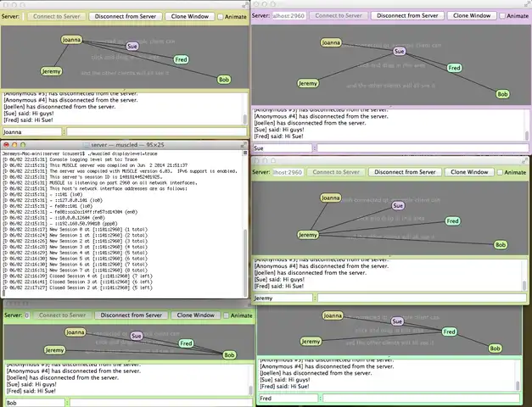Select the Sue node in Jeremy's window graph

click(x=398, y=205)
